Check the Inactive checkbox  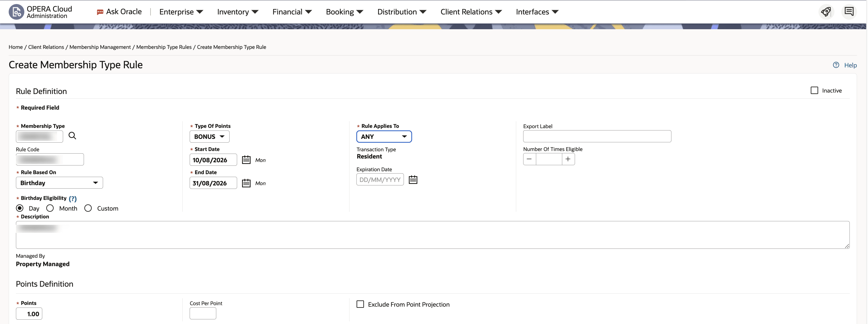[814, 90]
